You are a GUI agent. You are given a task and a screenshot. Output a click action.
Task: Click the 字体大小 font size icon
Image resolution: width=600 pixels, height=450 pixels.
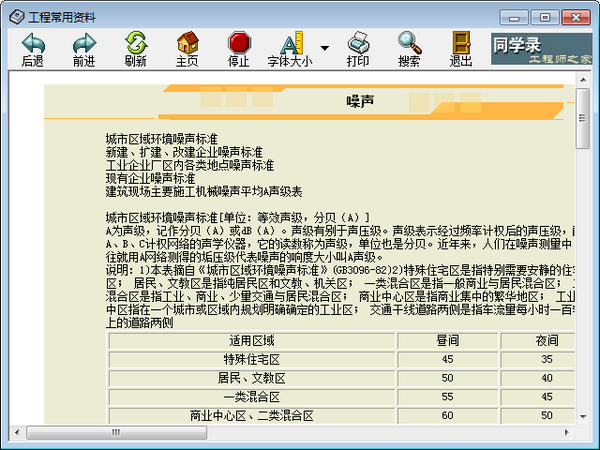(291, 42)
